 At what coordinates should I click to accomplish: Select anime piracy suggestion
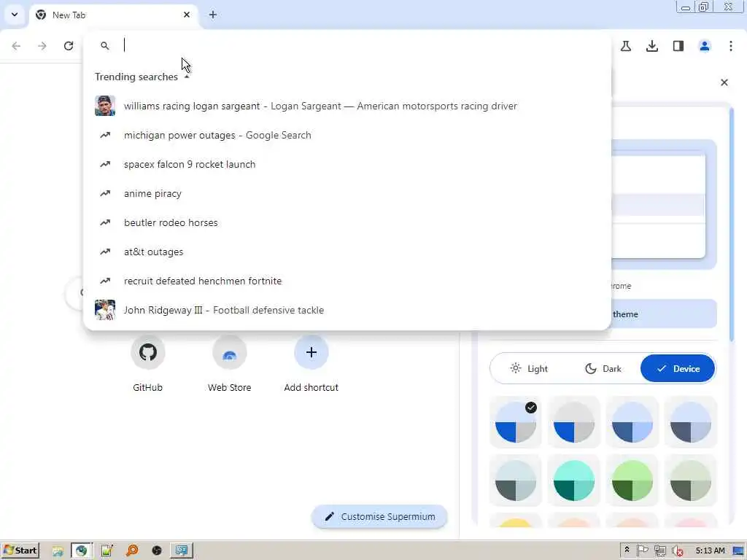(347, 193)
